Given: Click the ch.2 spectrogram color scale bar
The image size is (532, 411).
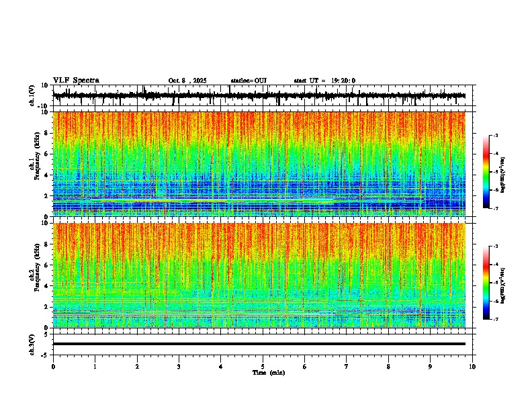Looking at the screenshot, I should (486, 283).
